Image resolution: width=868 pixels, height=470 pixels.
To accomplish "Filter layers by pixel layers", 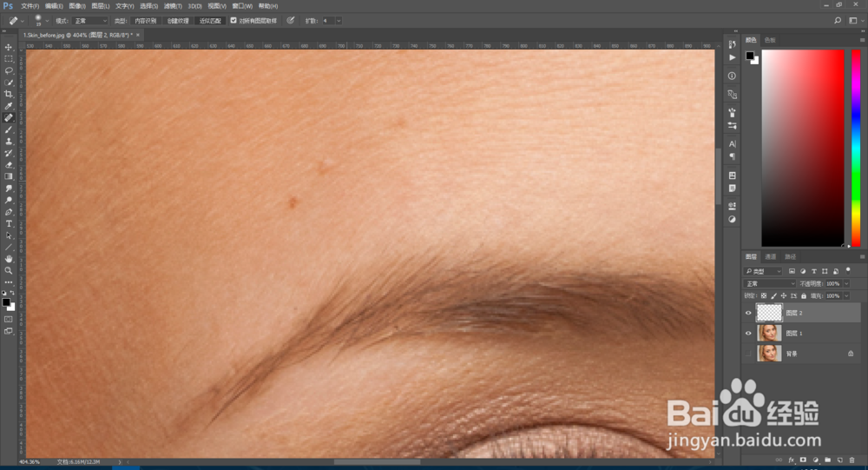I will pyautogui.click(x=792, y=271).
